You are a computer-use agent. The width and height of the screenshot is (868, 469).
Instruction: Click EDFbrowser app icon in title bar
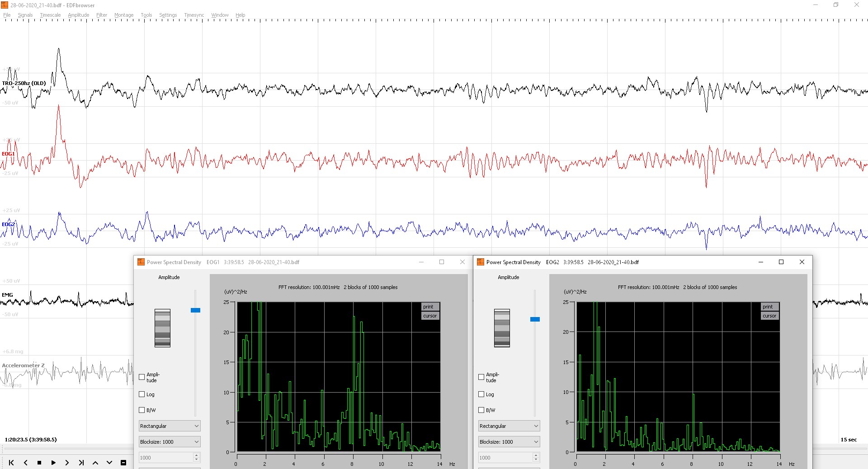point(5,5)
